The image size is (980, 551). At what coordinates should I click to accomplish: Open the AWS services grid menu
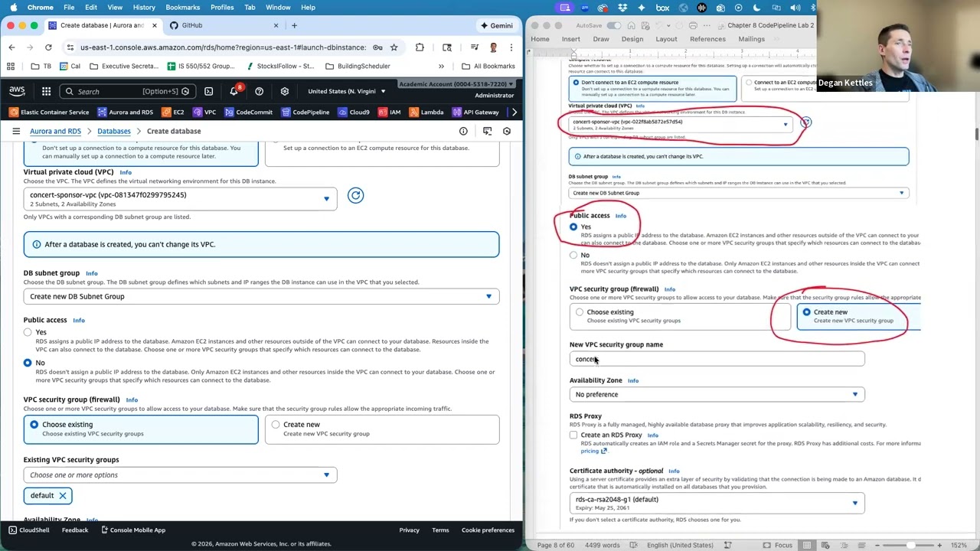[46, 91]
